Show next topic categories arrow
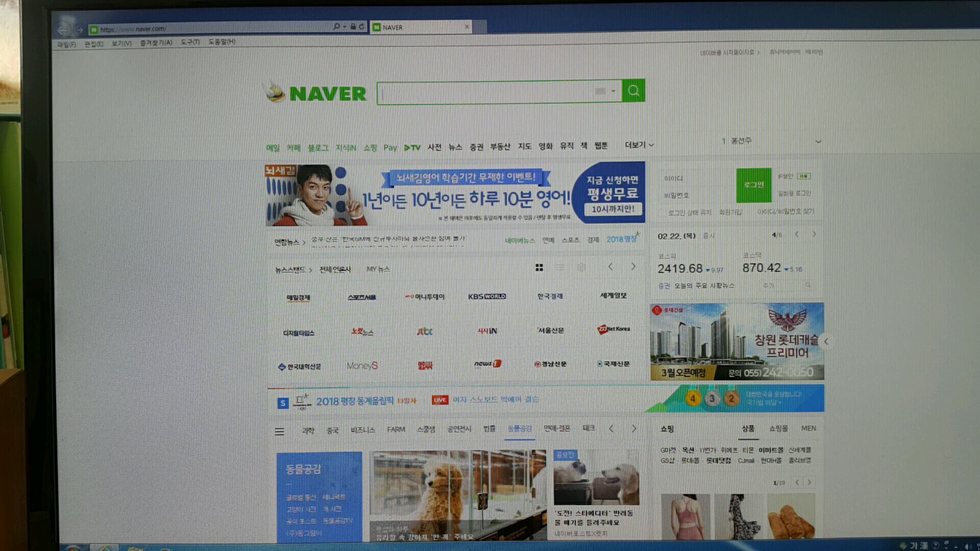Image resolution: width=980 pixels, height=551 pixels. point(634,429)
